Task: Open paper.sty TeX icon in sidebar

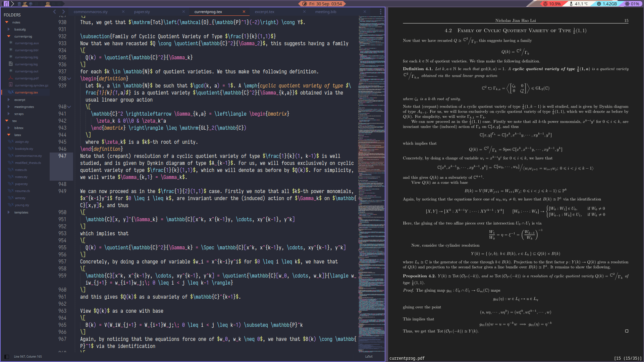Action: (x=11, y=184)
